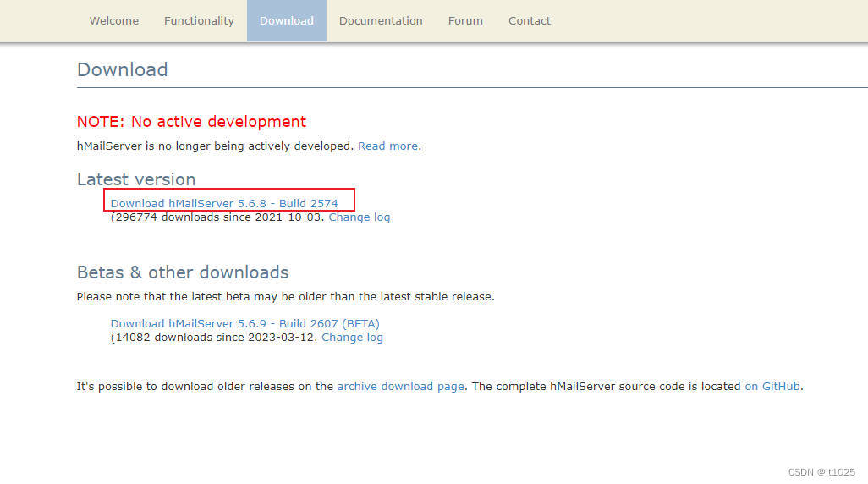Viewport: 868px width, 484px height.
Task: Open Change log for version 5.6.8
Action: 360,217
